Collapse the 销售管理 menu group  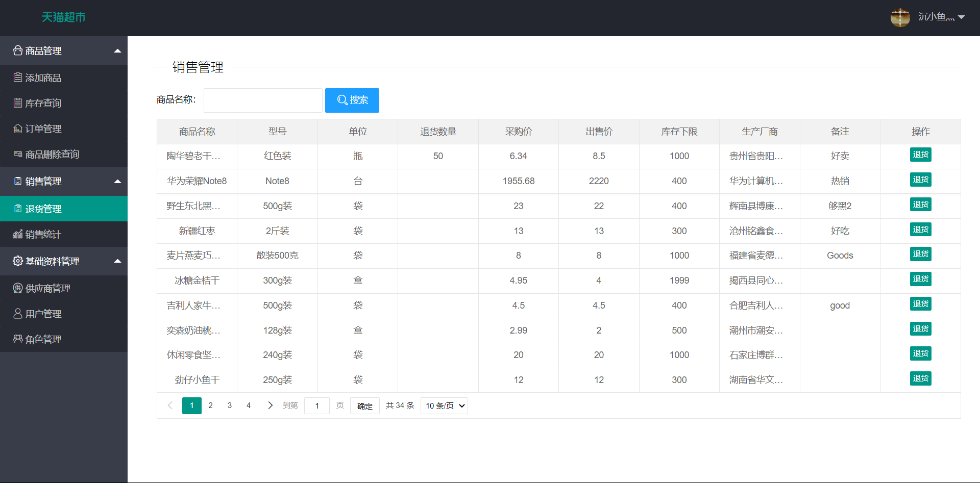point(117,181)
